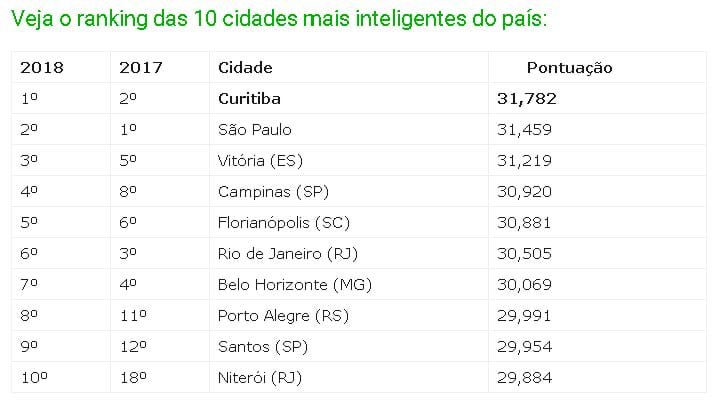The image size is (713, 400).
Task: Click the score value 29,884
Action: (524, 378)
